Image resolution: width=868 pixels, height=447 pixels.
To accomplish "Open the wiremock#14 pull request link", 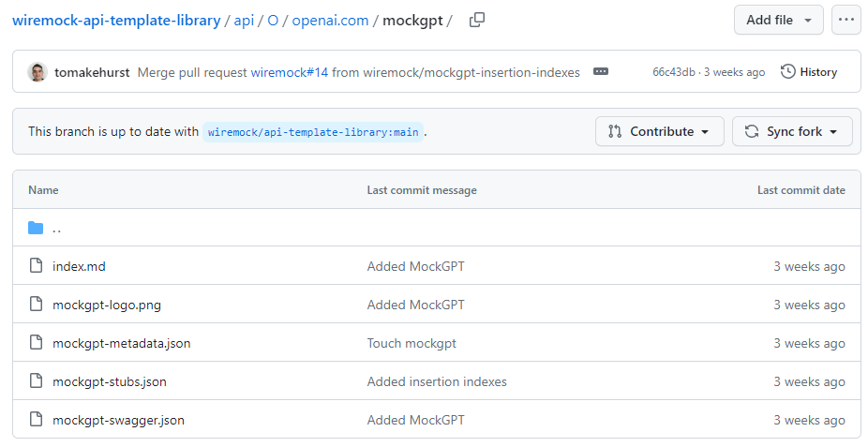I will click(289, 72).
